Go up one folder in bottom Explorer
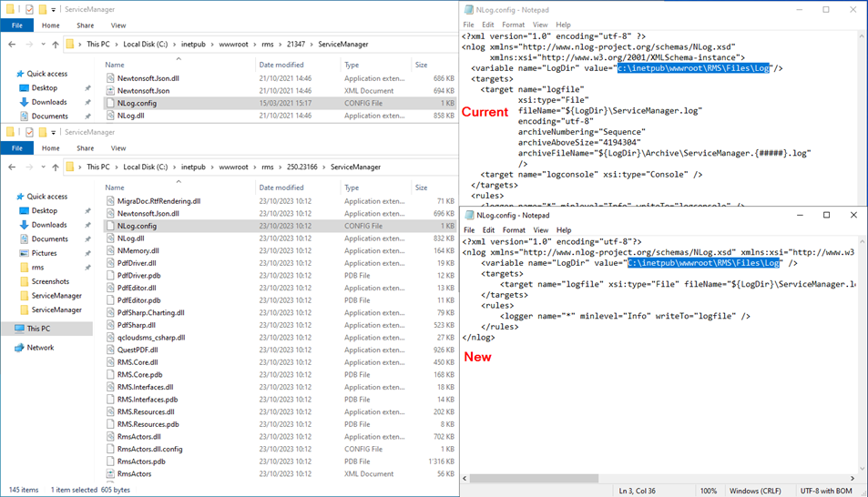Screen dimensions: 868x497 click(x=56, y=167)
